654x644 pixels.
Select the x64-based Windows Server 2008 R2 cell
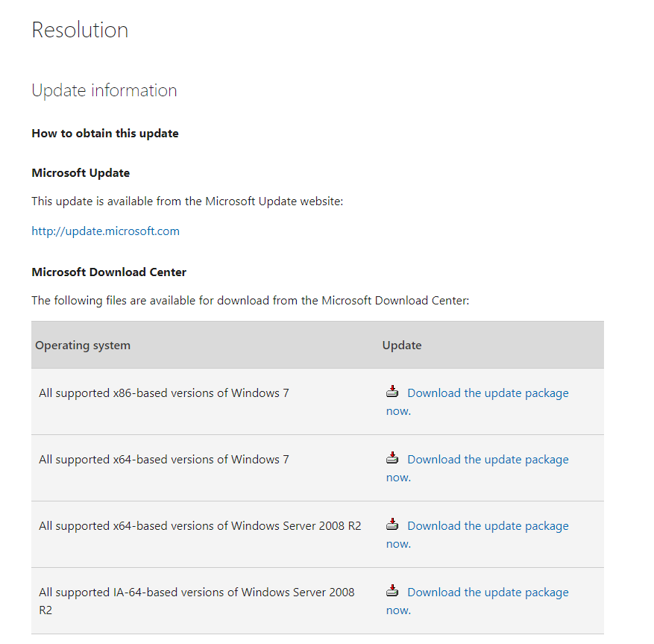point(200,526)
